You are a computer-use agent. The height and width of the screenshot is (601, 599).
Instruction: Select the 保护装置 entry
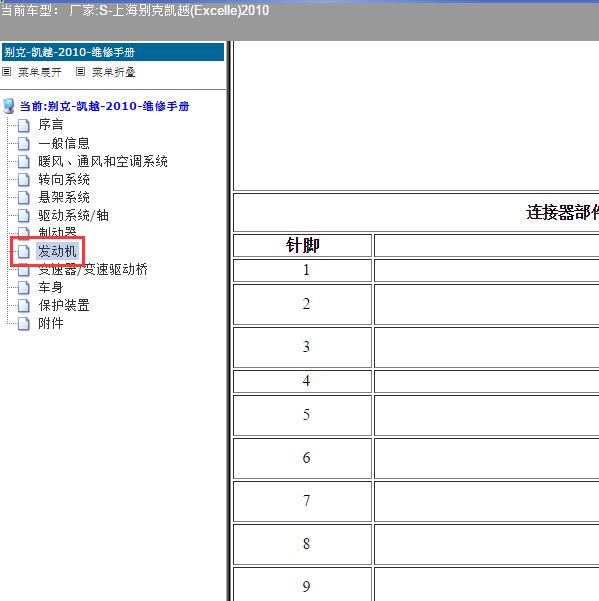[64, 305]
